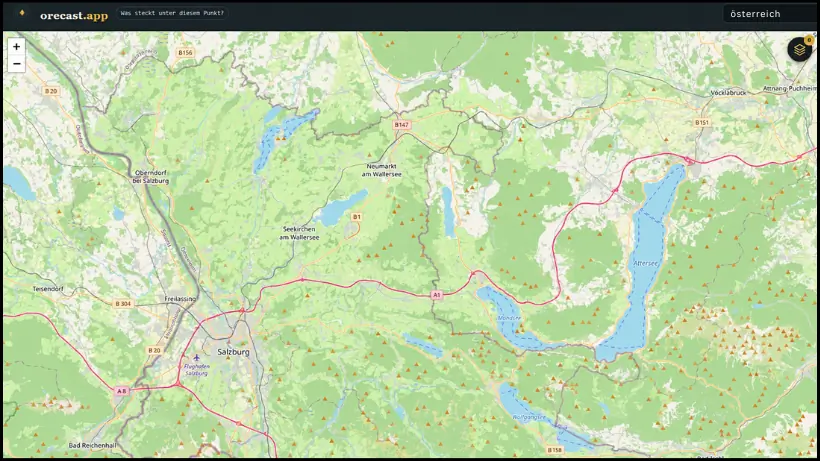This screenshot has height=461, width=820.
Task: Click the A1 motorway shield
Action: point(436,295)
